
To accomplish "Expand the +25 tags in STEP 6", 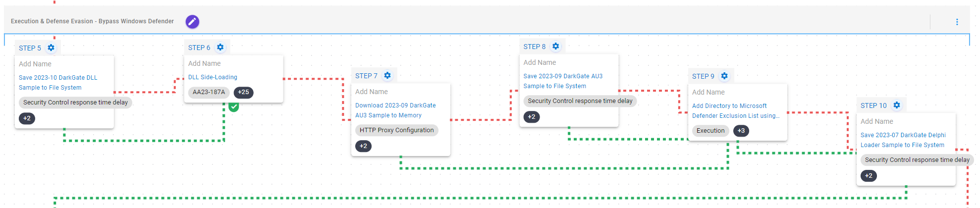I will pyautogui.click(x=243, y=92).
